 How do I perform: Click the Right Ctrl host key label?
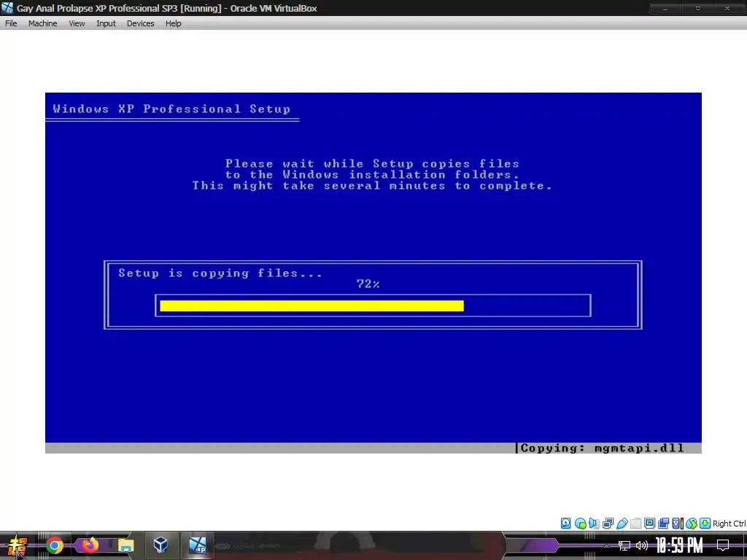729,524
